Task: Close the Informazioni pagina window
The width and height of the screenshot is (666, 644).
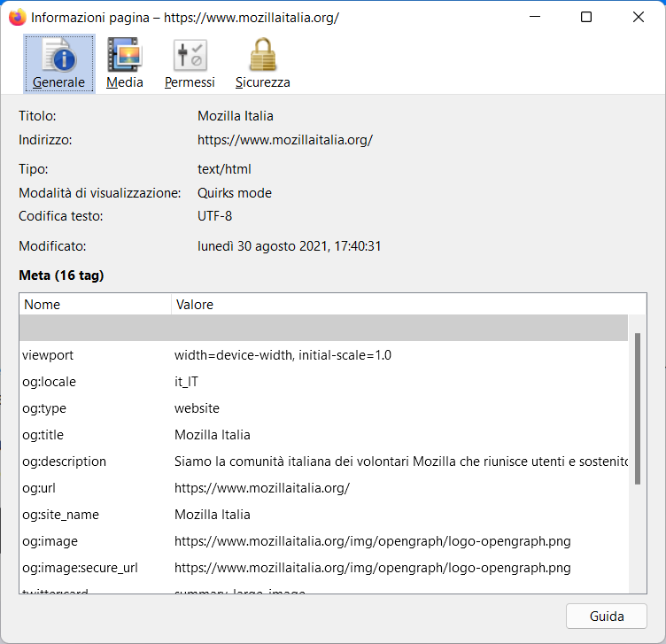Action: [639, 17]
